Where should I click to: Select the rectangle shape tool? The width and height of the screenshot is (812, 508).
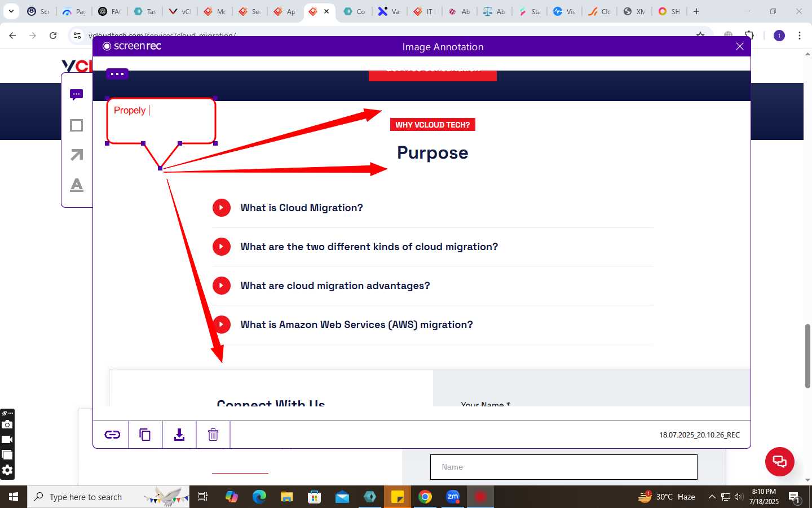point(77,125)
